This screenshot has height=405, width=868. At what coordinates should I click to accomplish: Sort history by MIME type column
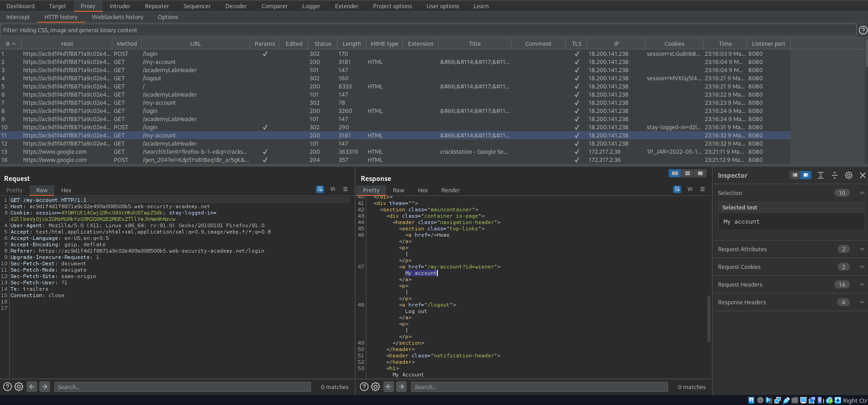(384, 44)
